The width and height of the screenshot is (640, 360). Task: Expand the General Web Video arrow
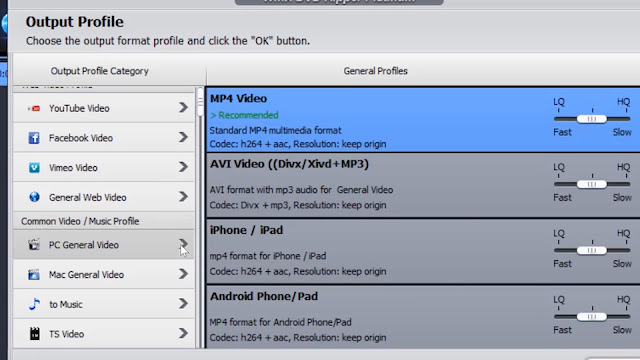pos(183,197)
